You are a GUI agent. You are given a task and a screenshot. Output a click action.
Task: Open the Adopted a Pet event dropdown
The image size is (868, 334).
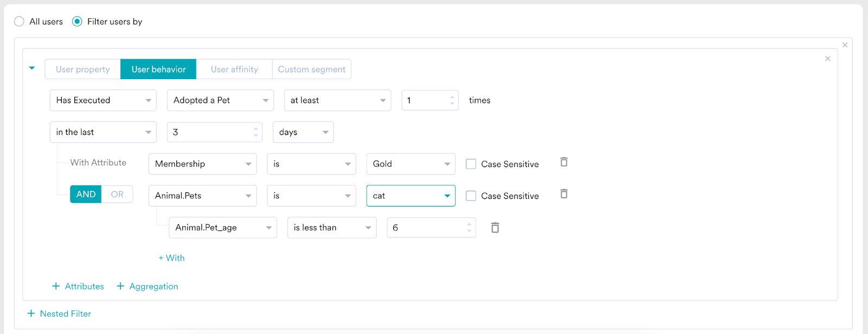[220, 100]
